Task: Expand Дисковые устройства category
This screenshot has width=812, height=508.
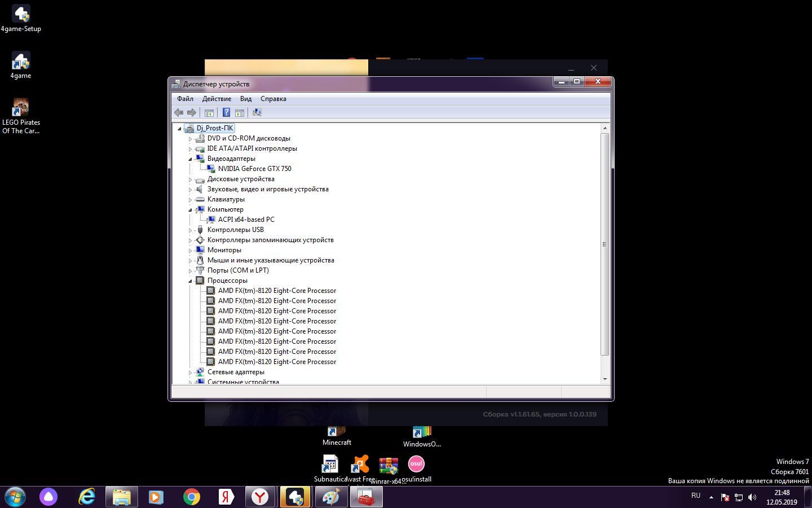Action: tap(190, 179)
